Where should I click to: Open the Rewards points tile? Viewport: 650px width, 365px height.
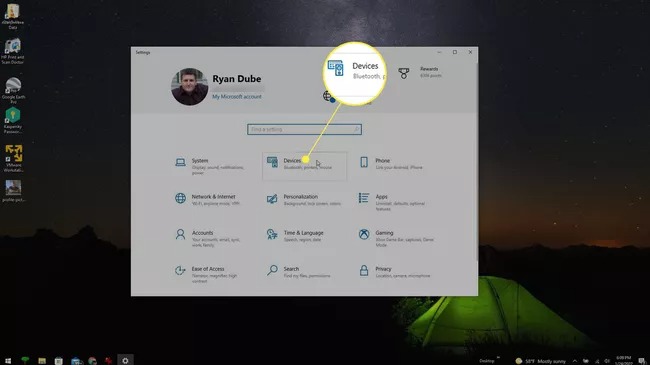[421, 72]
